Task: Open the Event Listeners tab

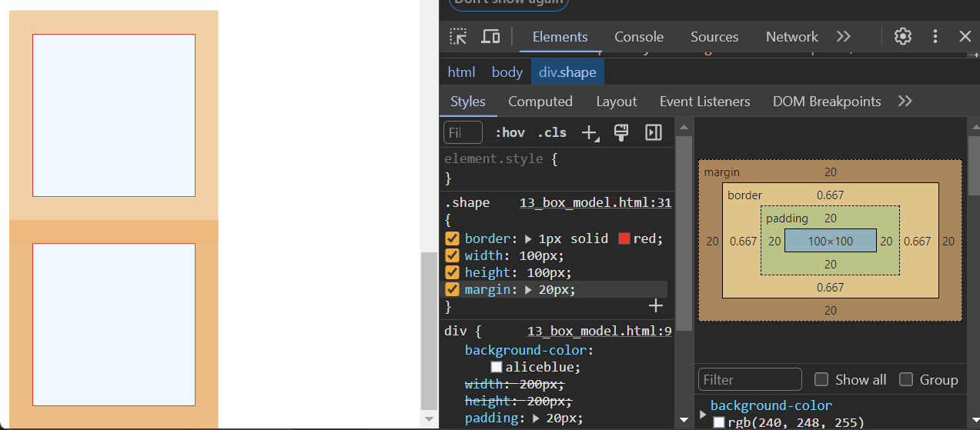Action: 704,101
